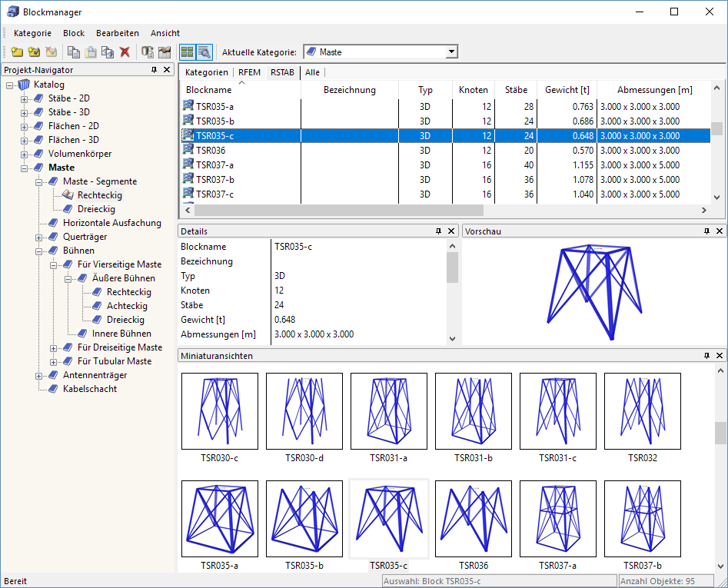The height and width of the screenshot is (588, 728).
Task: Expand the Volumenkörper node
Action: point(24,154)
